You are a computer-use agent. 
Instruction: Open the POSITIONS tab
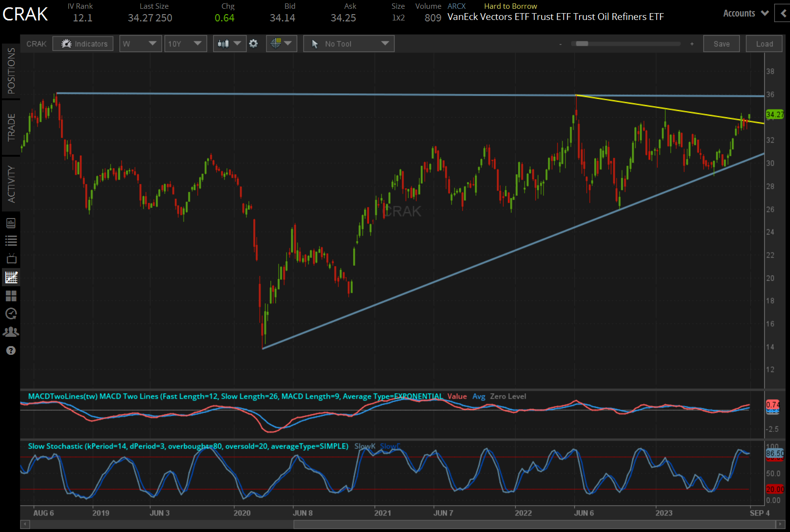pyautogui.click(x=11, y=72)
